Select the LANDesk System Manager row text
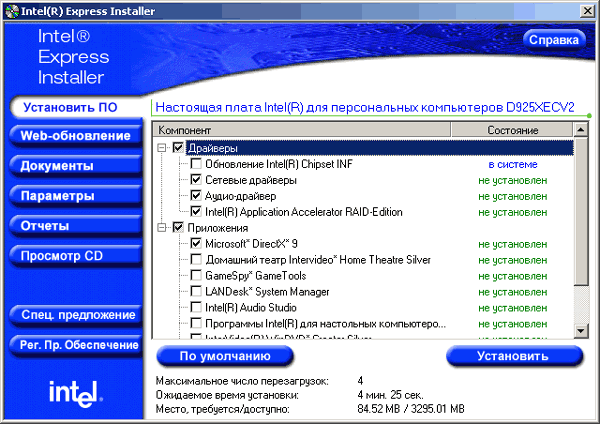The image size is (600, 424). coord(267,292)
